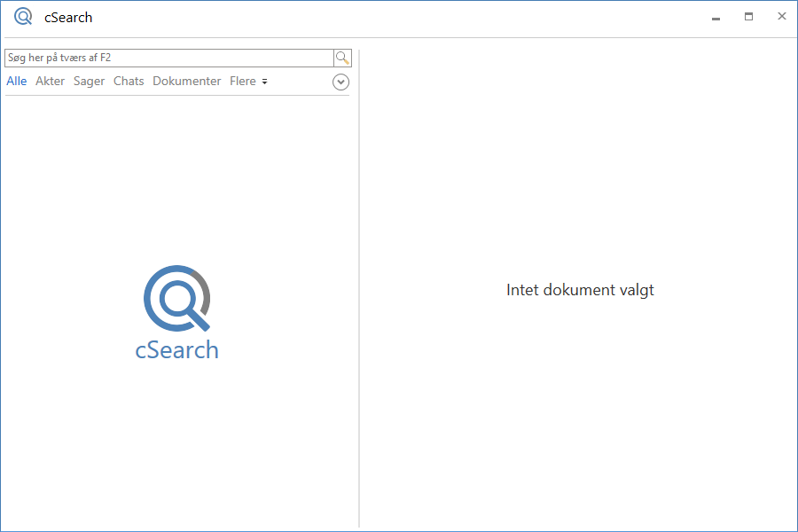Select Alle to show all results

pos(16,81)
